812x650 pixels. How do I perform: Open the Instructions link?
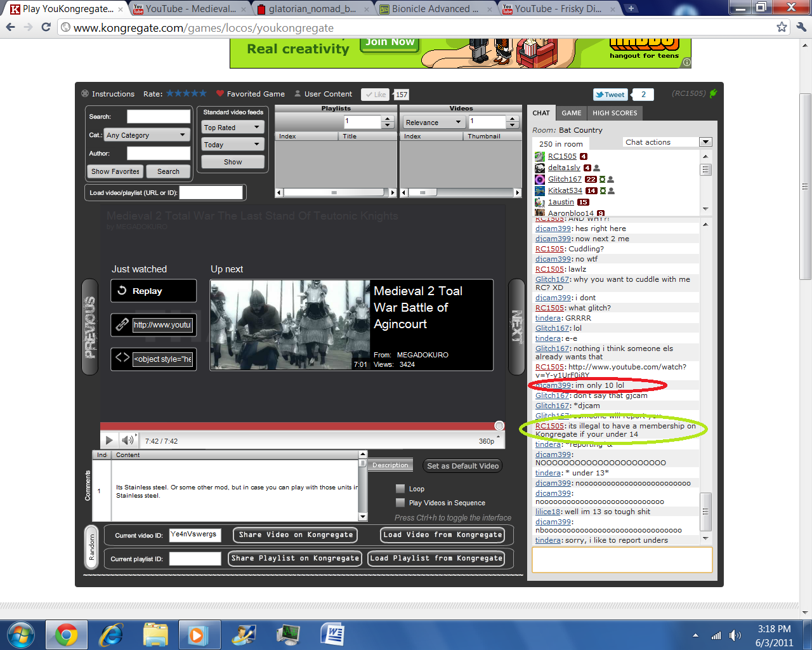108,94
